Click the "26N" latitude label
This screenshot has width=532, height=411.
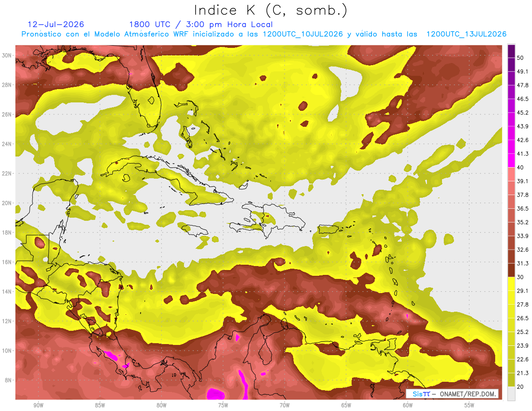[x=7, y=114]
